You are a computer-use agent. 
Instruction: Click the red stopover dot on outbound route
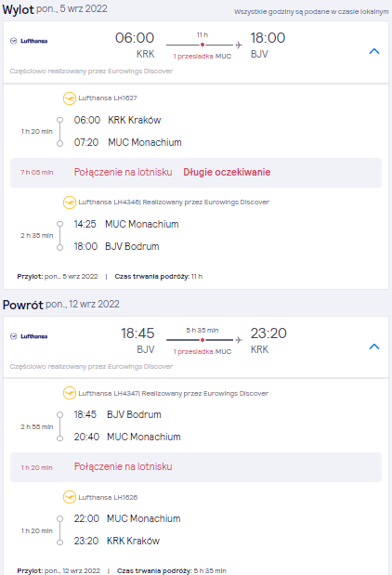click(203, 45)
